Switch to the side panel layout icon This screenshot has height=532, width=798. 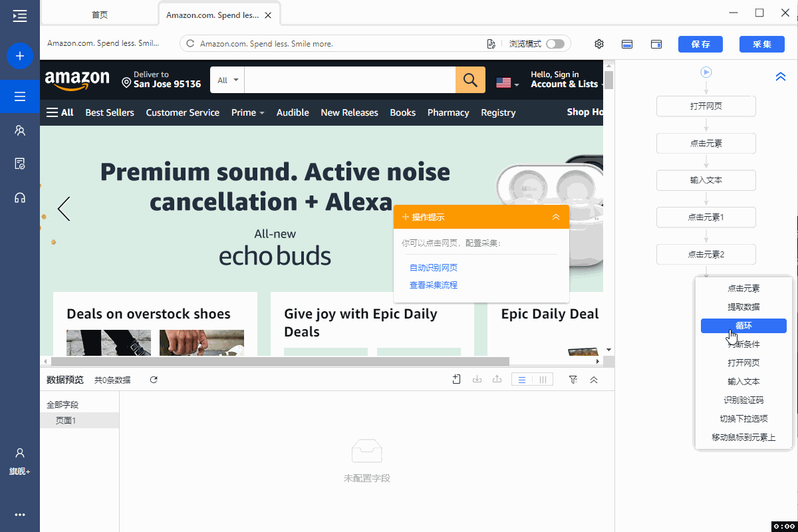[x=656, y=44]
